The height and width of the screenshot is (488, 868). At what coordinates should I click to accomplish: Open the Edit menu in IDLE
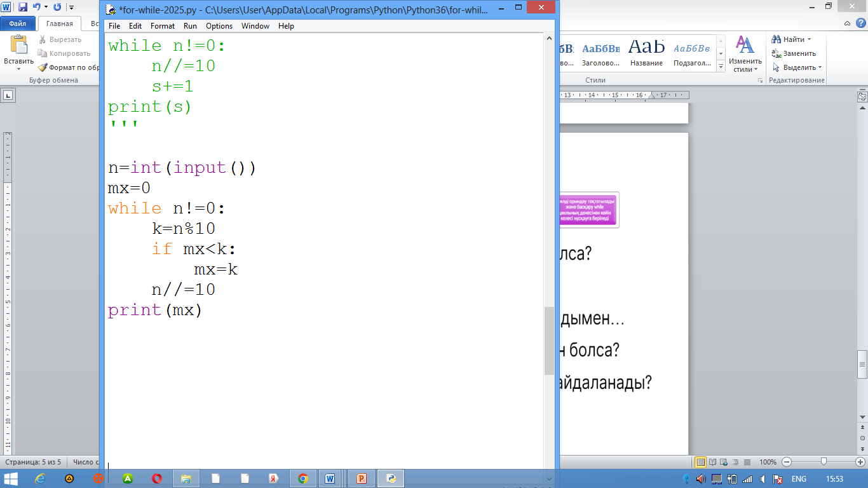135,26
